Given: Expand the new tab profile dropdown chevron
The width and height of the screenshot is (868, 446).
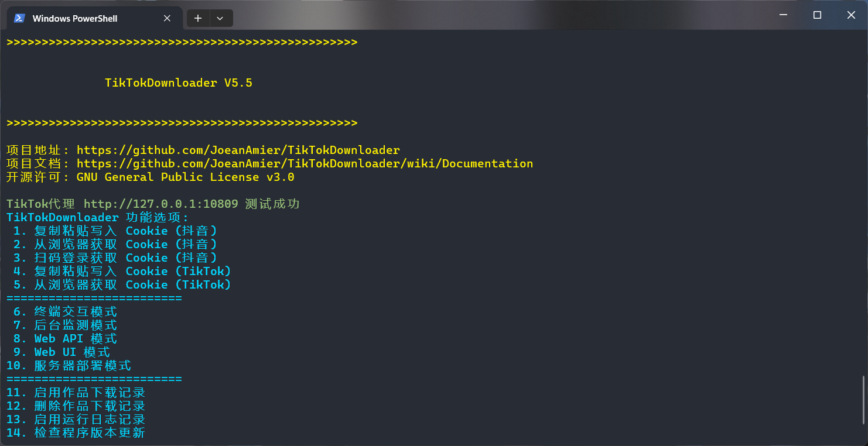Looking at the screenshot, I should tap(220, 18).
